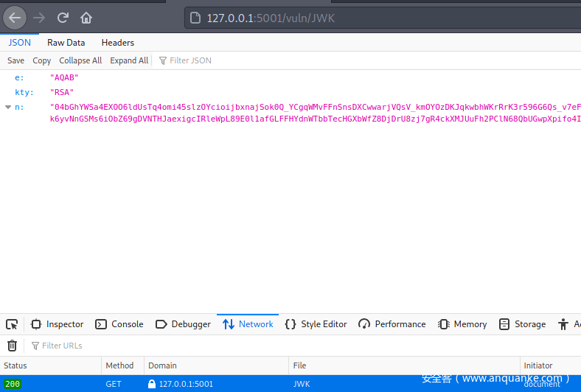Select the Network panel tab
The height and width of the screenshot is (392, 581).
tap(248, 324)
